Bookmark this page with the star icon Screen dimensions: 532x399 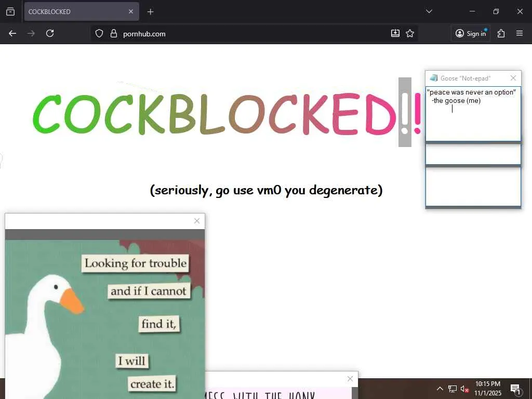coord(410,33)
